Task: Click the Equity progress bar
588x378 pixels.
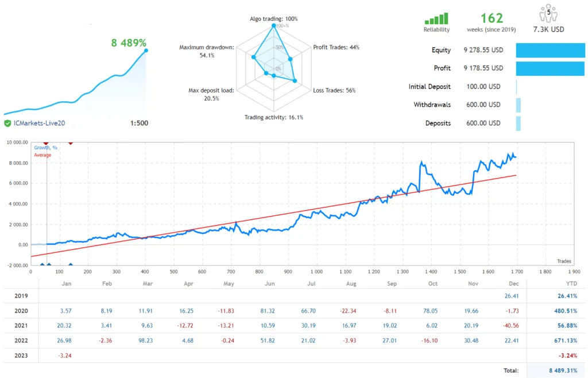Action: 552,50
